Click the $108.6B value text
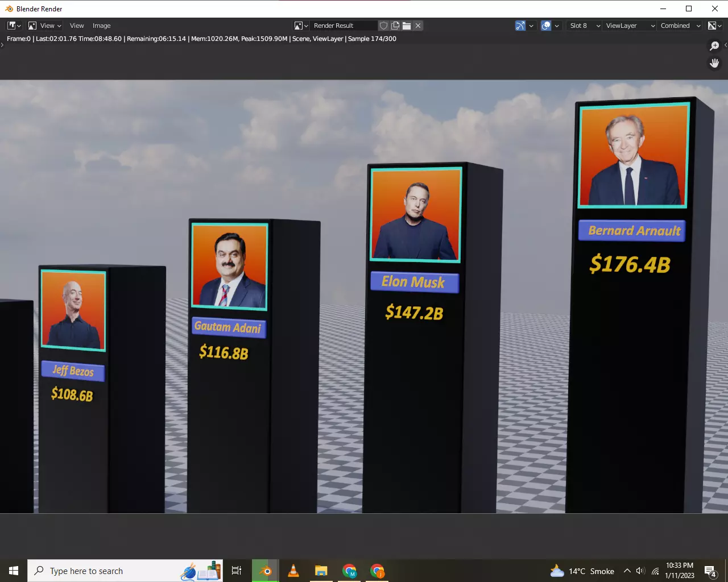Screen dimensions: 728x582 (72, 394)
